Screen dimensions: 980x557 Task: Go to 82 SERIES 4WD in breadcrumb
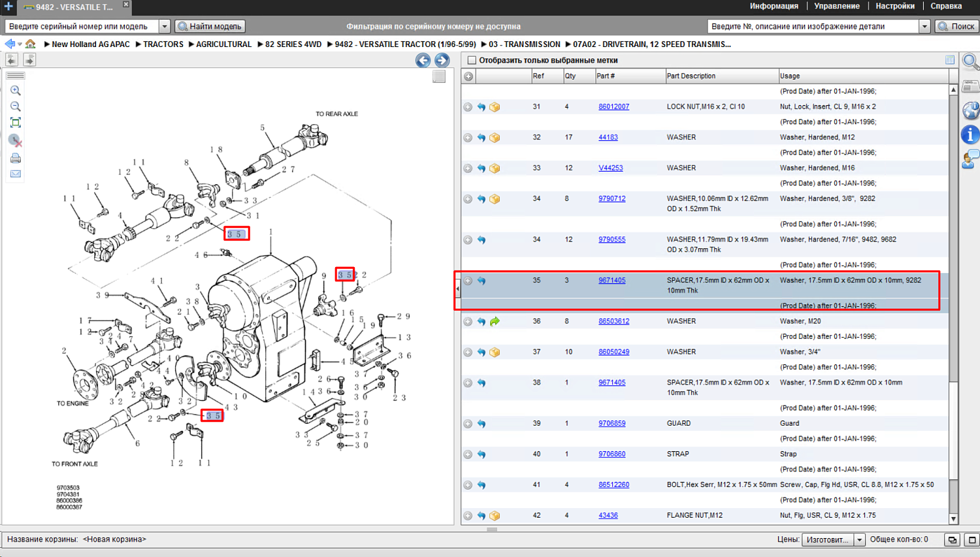[x=293, y=44]
